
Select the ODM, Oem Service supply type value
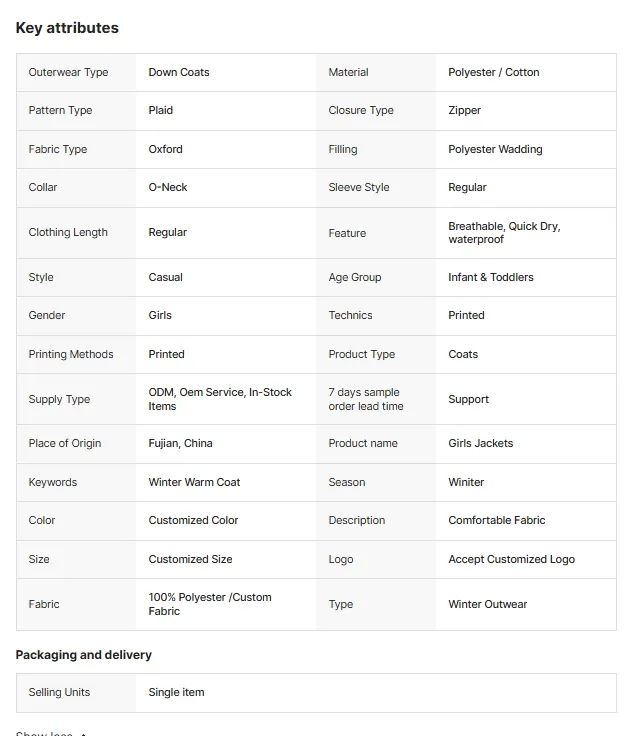click(220, 399)
